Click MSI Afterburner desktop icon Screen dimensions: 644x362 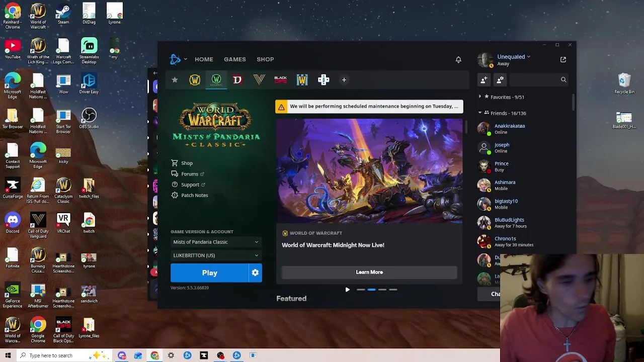(x=38, y=296)
